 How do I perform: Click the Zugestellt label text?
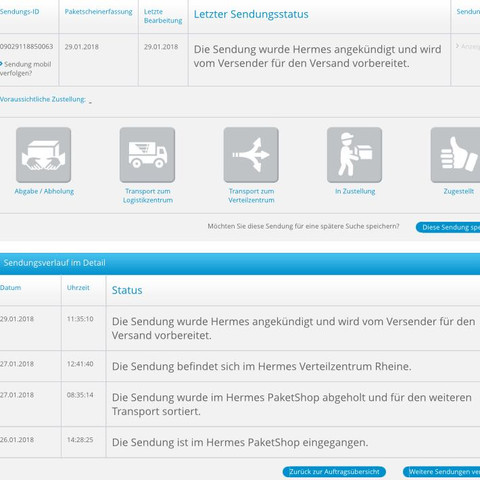(459, 191)
